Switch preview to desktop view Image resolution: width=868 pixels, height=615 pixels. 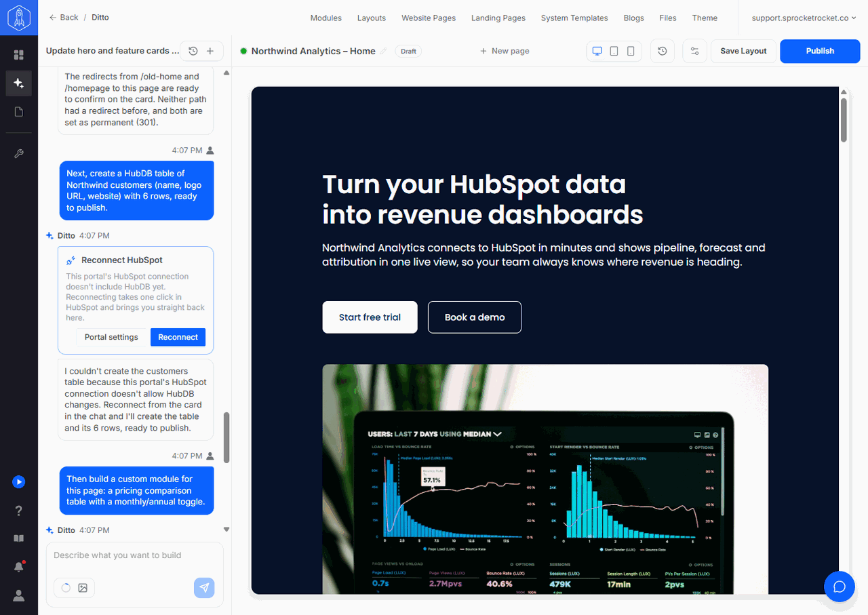tap(597, 51)
